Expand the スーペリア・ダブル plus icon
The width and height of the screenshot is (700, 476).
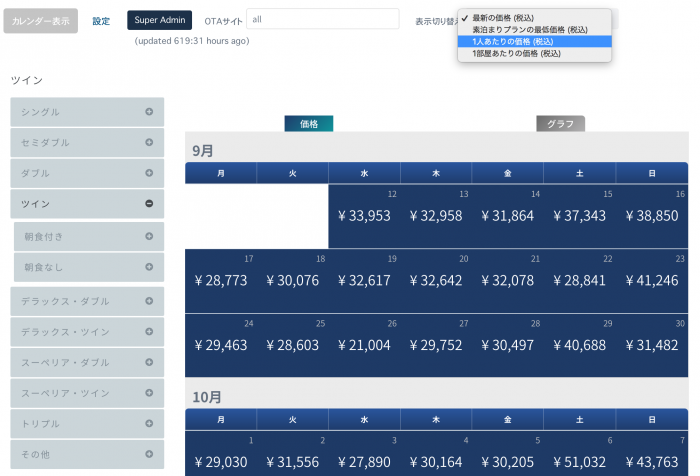point(149,362)
